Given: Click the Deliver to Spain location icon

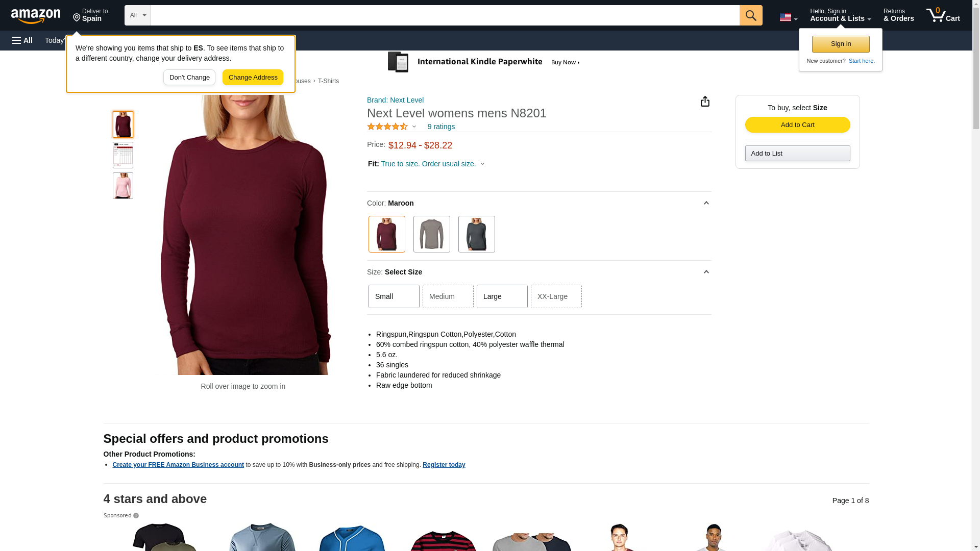Looking at the screenshot, I should (x=77, y=18).
